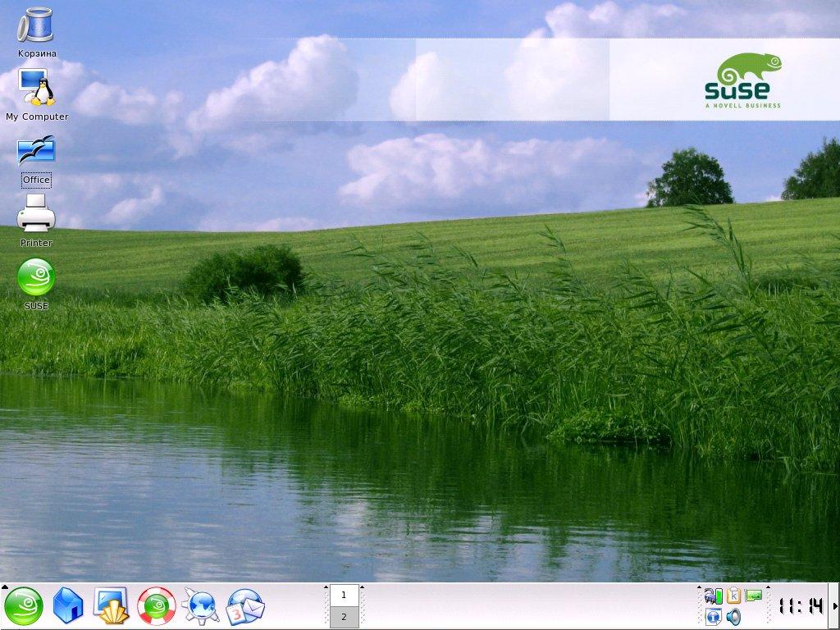840x630 pixels.
Task: Launch the Konqueror web browser icon
Action: (201, 606)
